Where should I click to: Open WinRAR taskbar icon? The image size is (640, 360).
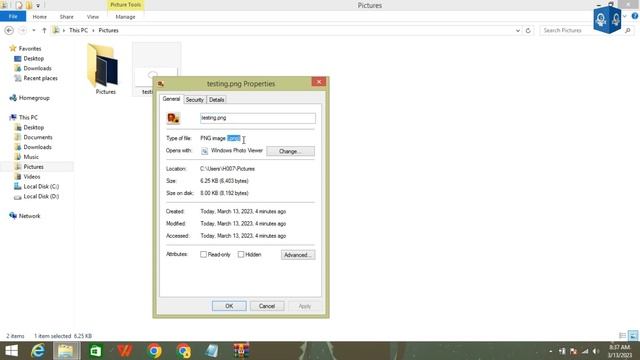pyautogui.click(x=241, y=351)
